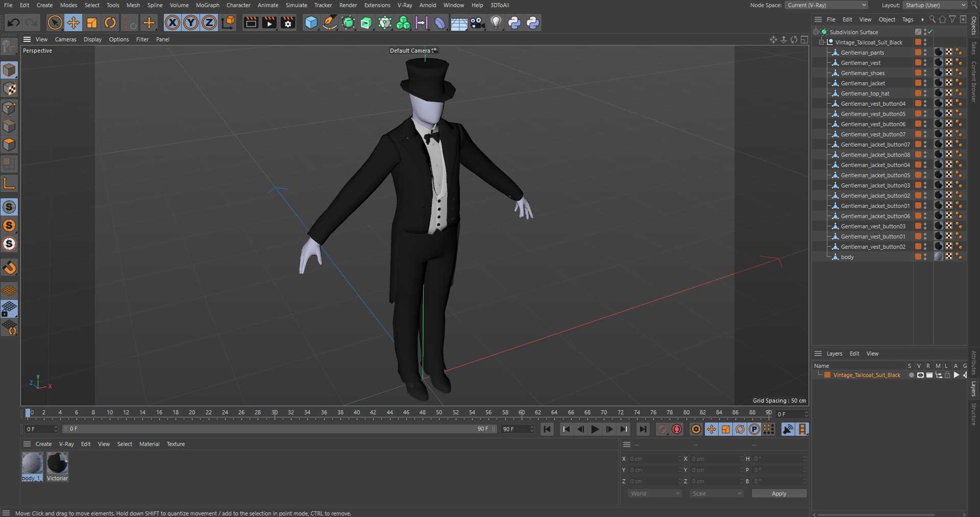Switch to Polygons mode icon
The height and width of the screenshot is (517, 980).
tap(9, 145)
